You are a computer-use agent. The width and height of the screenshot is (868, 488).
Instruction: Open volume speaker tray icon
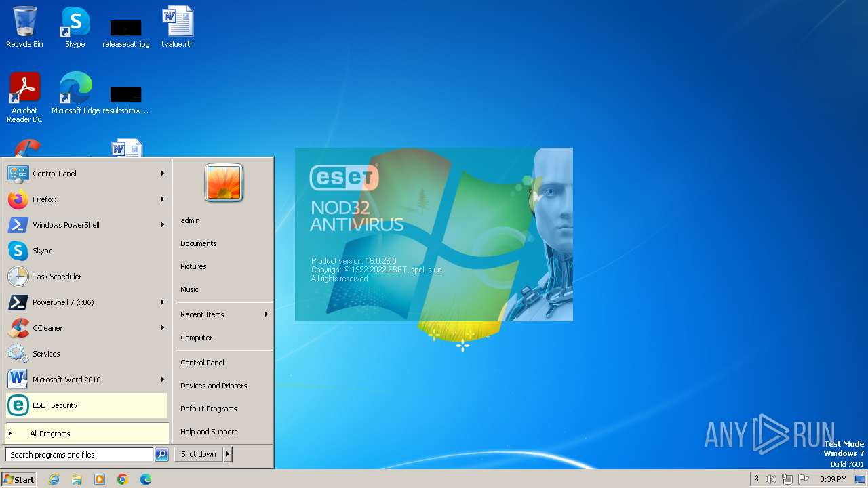tap(771, 479)
